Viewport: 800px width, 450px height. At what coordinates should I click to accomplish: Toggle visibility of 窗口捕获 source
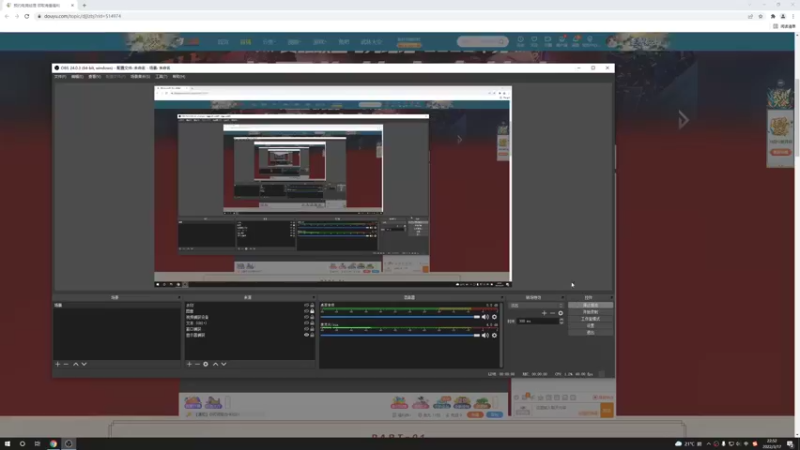[307, 329]
